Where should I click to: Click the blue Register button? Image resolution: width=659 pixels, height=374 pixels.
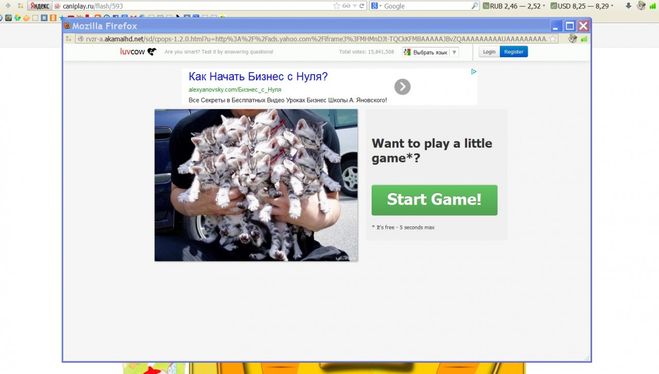[514, 52]
